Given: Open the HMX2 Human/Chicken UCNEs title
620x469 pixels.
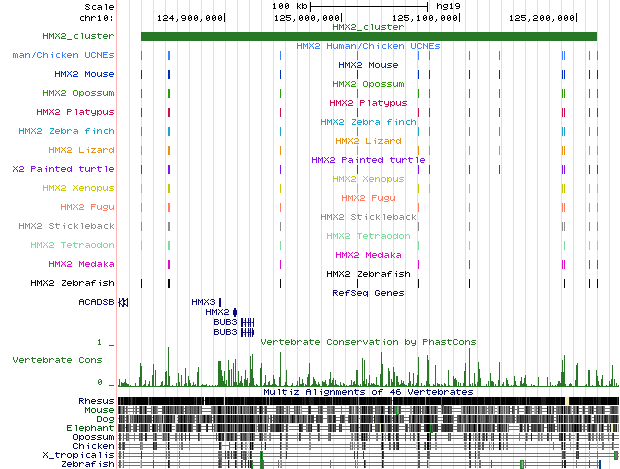Looking at the screenshot, I should pos(368,46).
